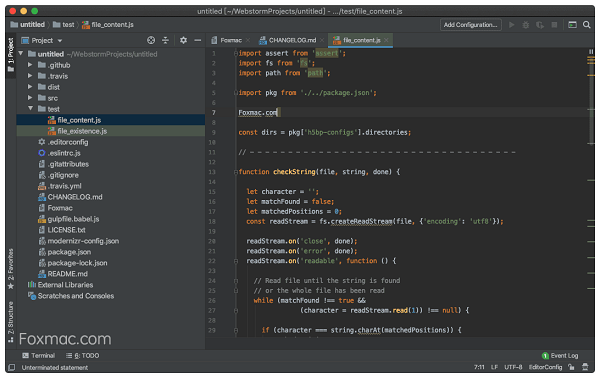
Task: Open the UTF-8 encoding selector
Action: [513, 367]
